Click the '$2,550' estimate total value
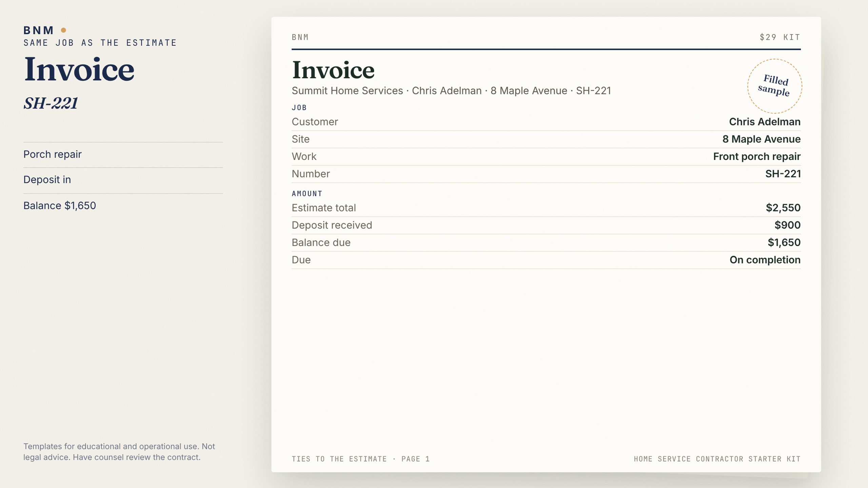Image resolution: width=868 pixels, height=488 pixels. click(783, 208)
